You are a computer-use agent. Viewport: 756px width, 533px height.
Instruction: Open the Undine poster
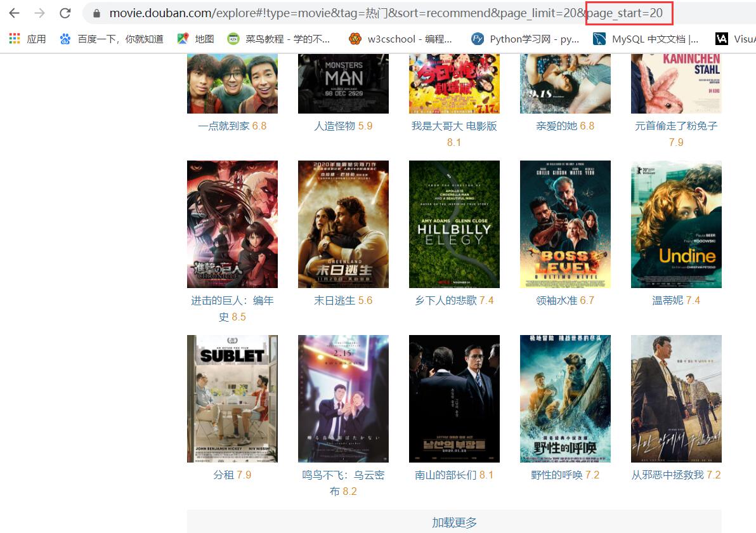point(676,224)
